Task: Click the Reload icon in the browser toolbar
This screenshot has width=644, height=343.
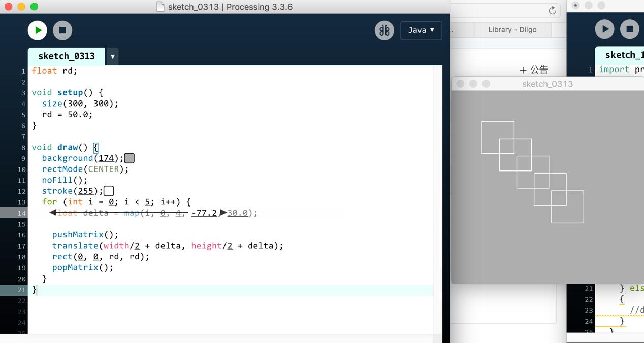Action: pyautogui.click(x=552, y=10)
